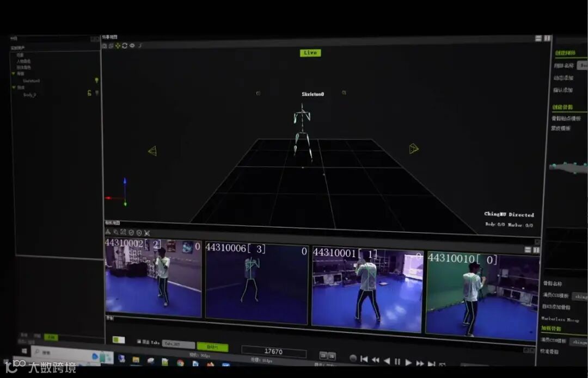This screenshot has height=378, width=588.
Task: Click the rigid body name field in right panel
Action: pos(582,65)
